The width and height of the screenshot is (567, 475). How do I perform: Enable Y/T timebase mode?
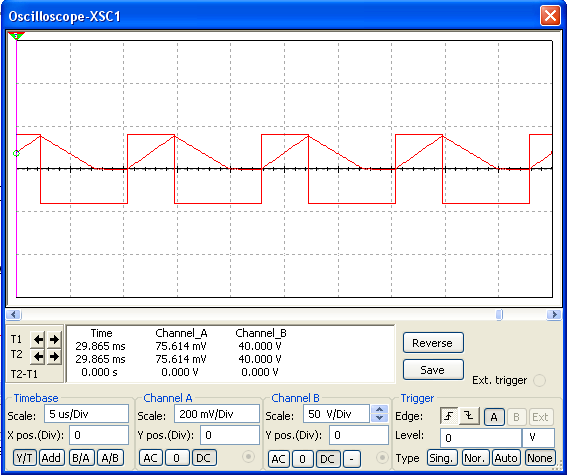[25, 458]
